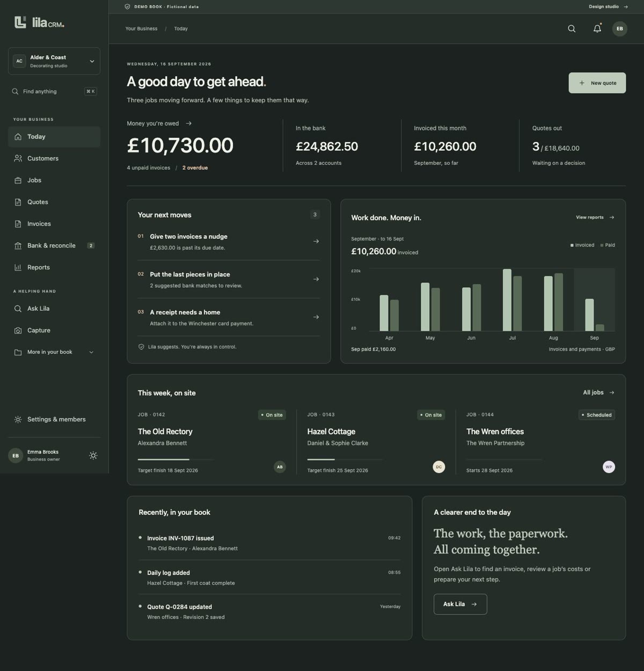Screen dimensions: 644x671
Task: Open Customers in the sidebar
Action: click(54, 158)
